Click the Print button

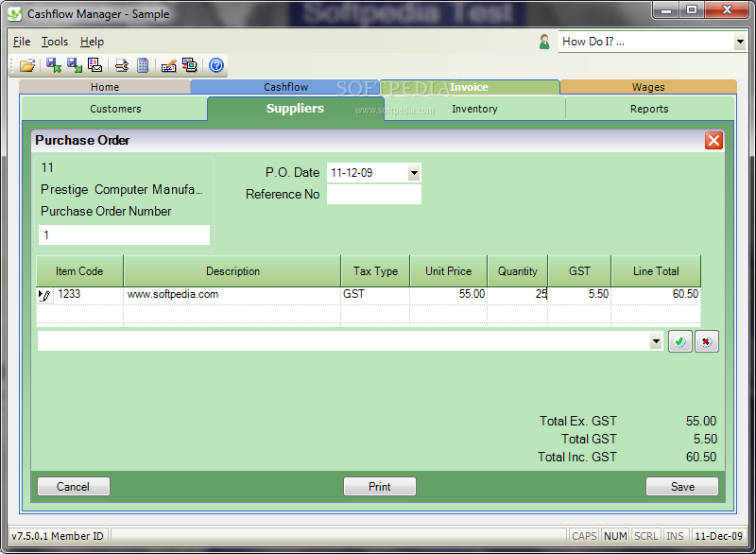coord(380,487)
